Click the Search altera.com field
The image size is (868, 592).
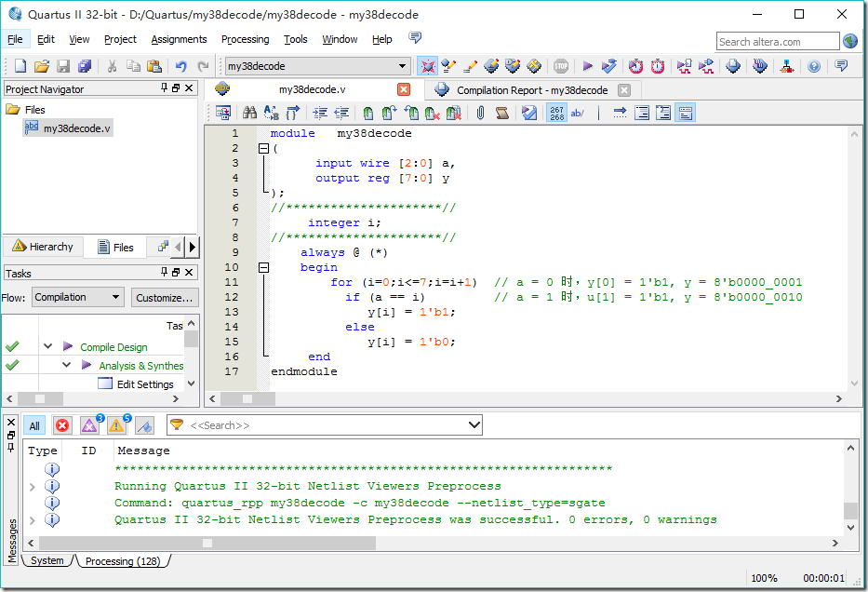(777, 42)
